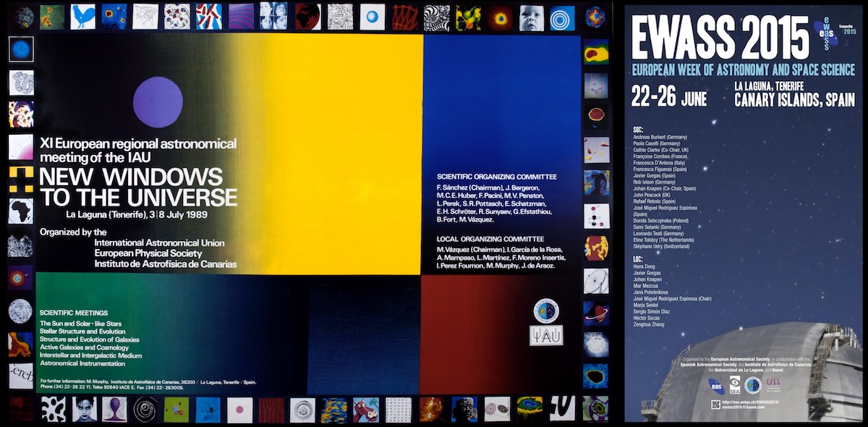Click 'SCIENTIFIC ORGANIZING COMMITTEE' heading
Image resolution: width=868 pixels, height=427 pixels.
497,176
